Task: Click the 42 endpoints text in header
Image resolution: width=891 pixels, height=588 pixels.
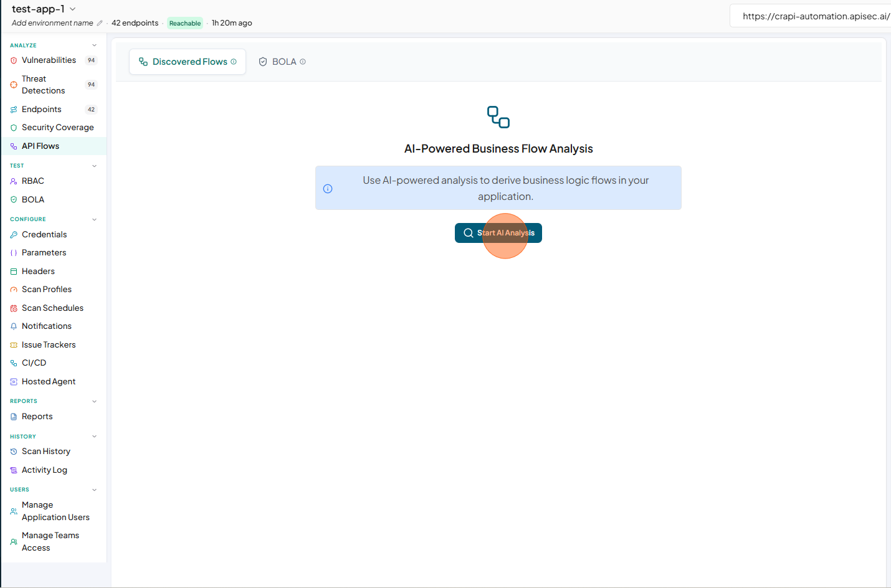Action: [x=135, y=23]
